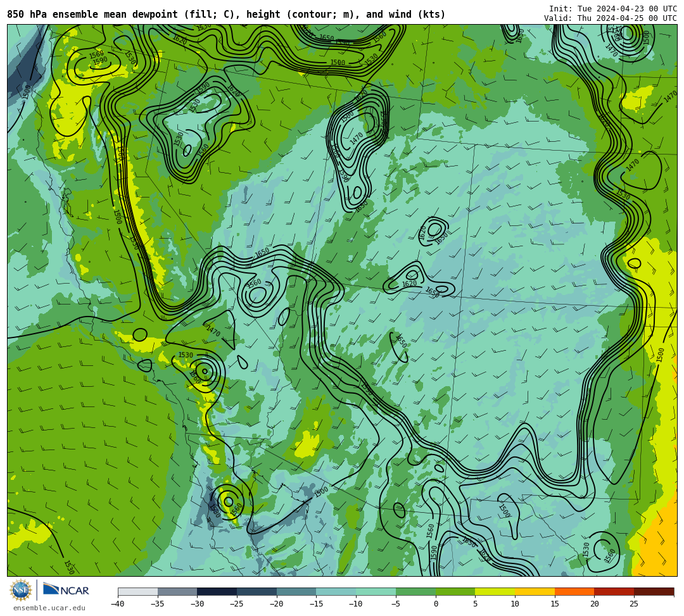
Task: Click the -40 colorbar tick label
Action: pos(118,604)
